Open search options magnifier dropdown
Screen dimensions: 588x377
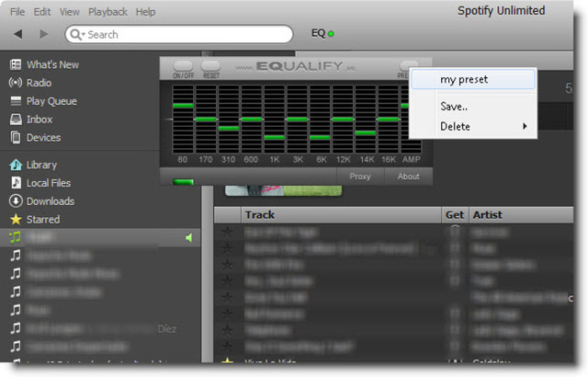click(x=77, y=35)
